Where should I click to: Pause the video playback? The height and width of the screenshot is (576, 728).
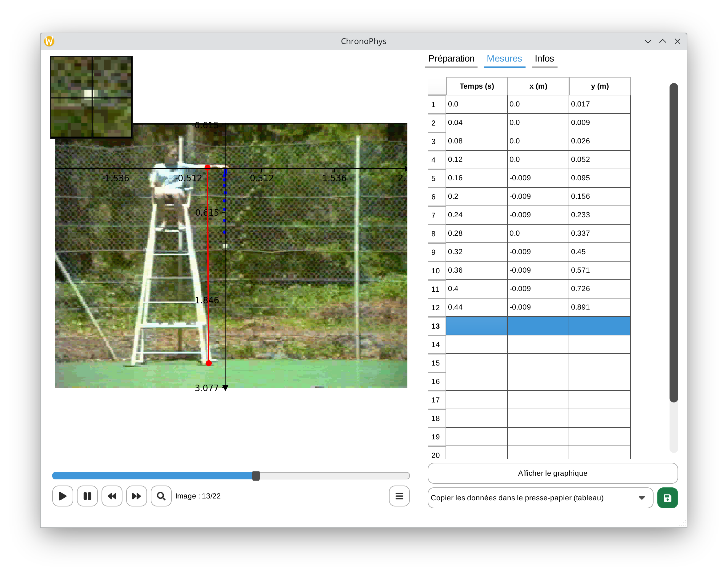pos(87,496)
